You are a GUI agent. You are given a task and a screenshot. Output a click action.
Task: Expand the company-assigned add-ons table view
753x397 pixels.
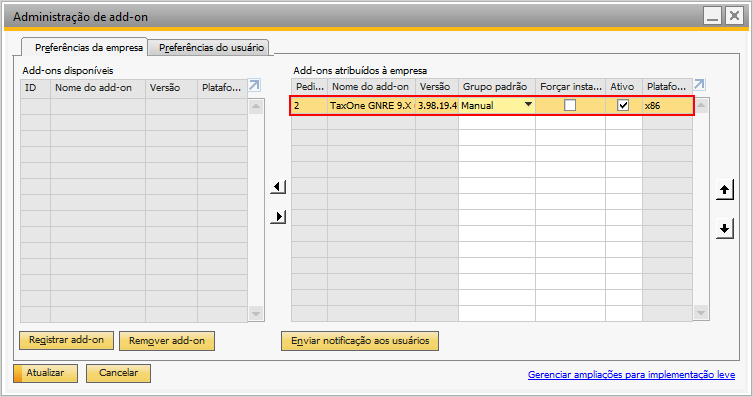tap(699, 84)
